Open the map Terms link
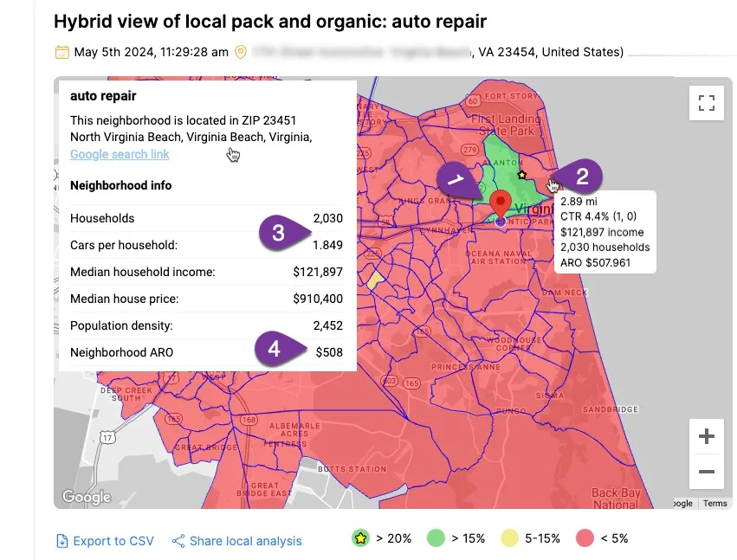 [x=714, y=503]
